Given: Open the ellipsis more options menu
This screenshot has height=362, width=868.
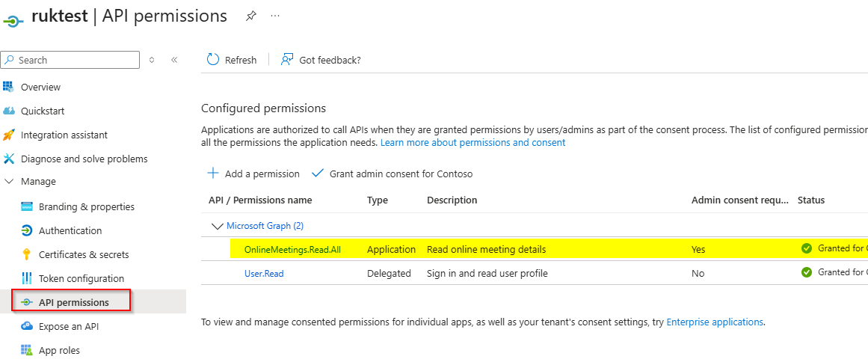Looking at the screenshot, I should (275, 16).
